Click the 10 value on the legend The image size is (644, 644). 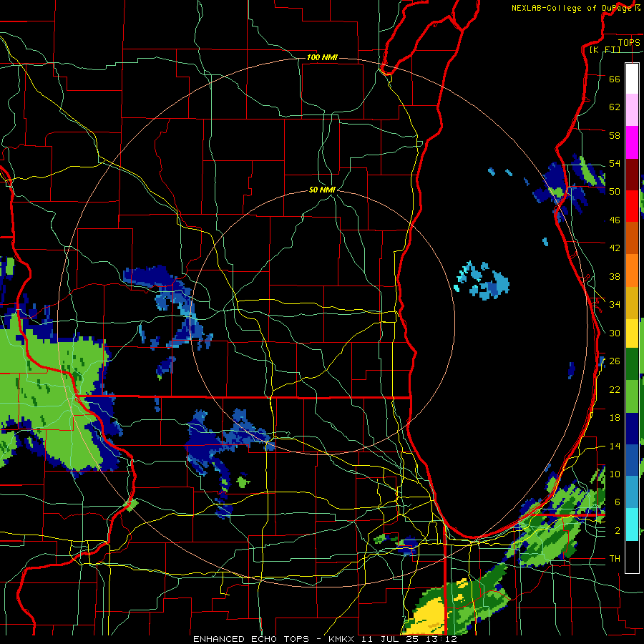[x=615, y=474]
